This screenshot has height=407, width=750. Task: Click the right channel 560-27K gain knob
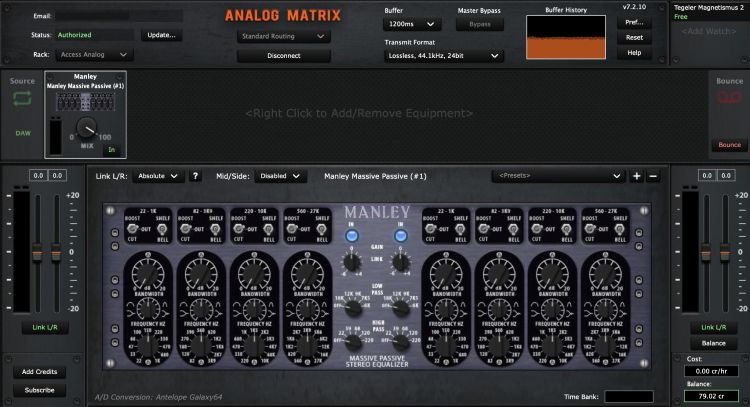tap(605, 274)
